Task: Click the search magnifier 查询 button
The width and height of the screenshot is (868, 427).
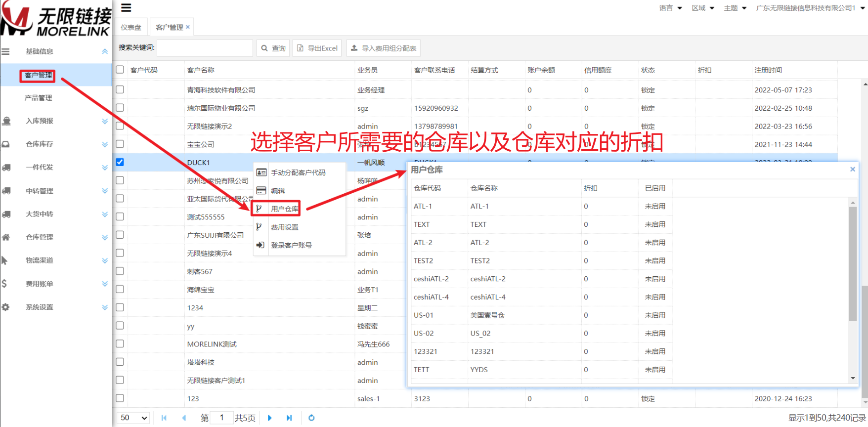Action: tap(273, 48)
